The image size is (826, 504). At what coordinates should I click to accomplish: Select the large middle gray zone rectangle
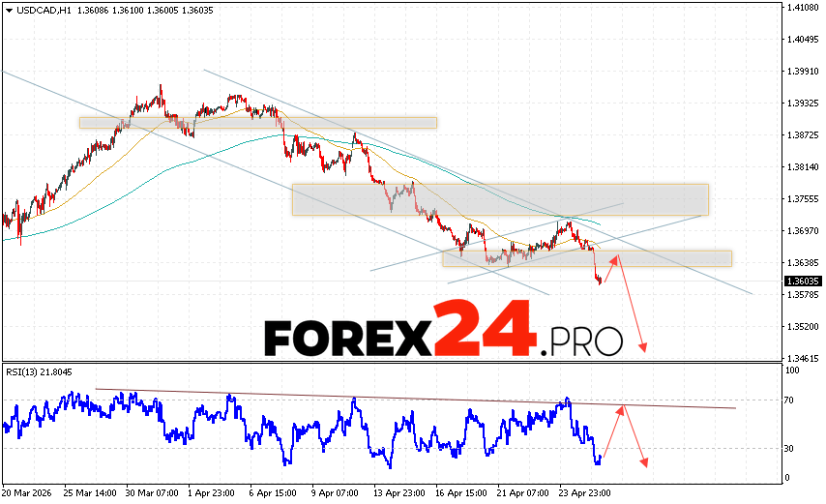(499, 199)
